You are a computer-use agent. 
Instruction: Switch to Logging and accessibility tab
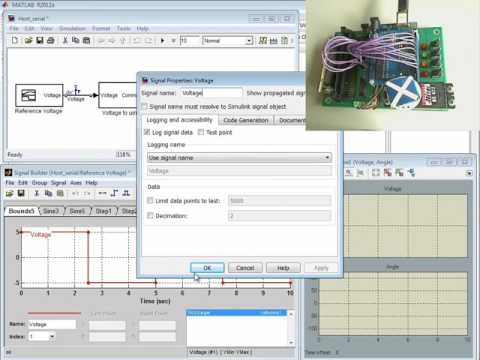click(x=179, y=120)
